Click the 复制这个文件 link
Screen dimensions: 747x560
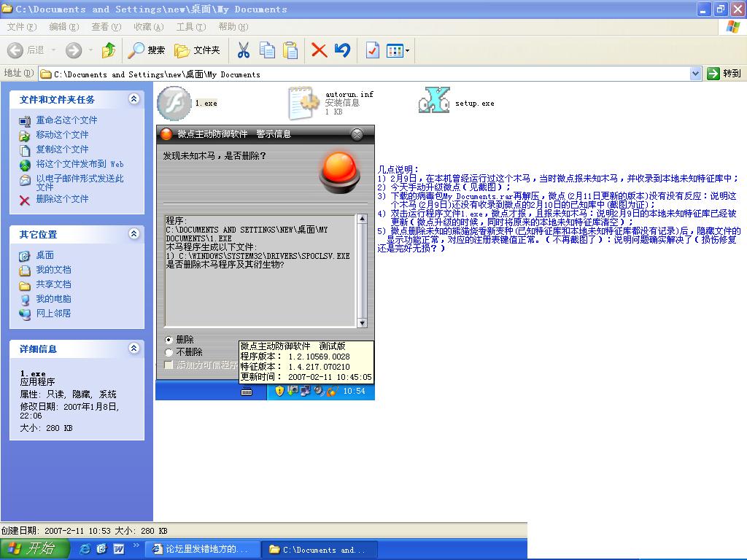click(x=63, y=149)
